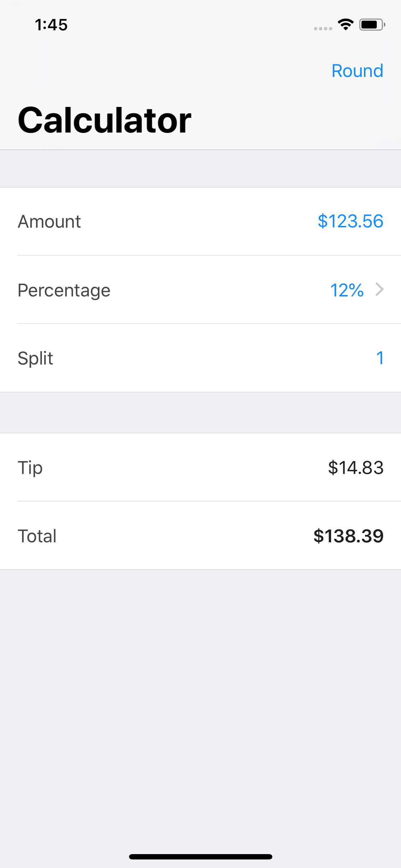Image resolution: width=401 pixels, height=868 pixels.
Task: Edit the $123.56 amount value
Action: 350,221
